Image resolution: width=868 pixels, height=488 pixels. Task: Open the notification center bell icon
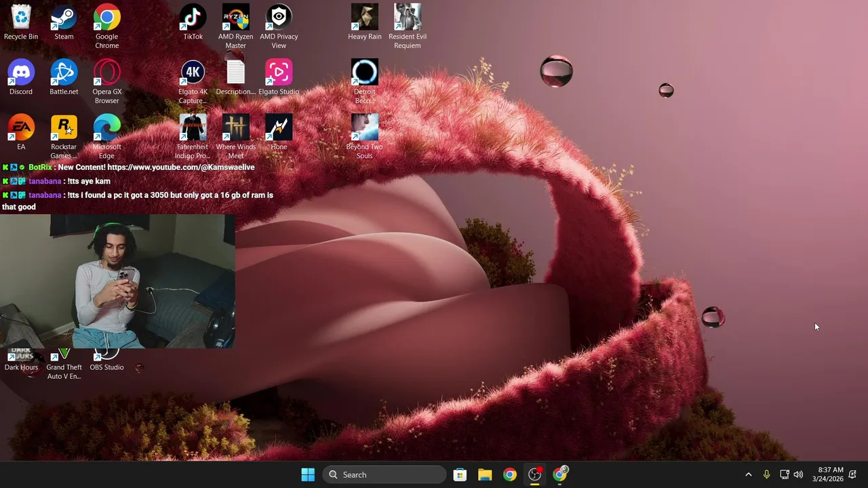click(x=853, y=474)
